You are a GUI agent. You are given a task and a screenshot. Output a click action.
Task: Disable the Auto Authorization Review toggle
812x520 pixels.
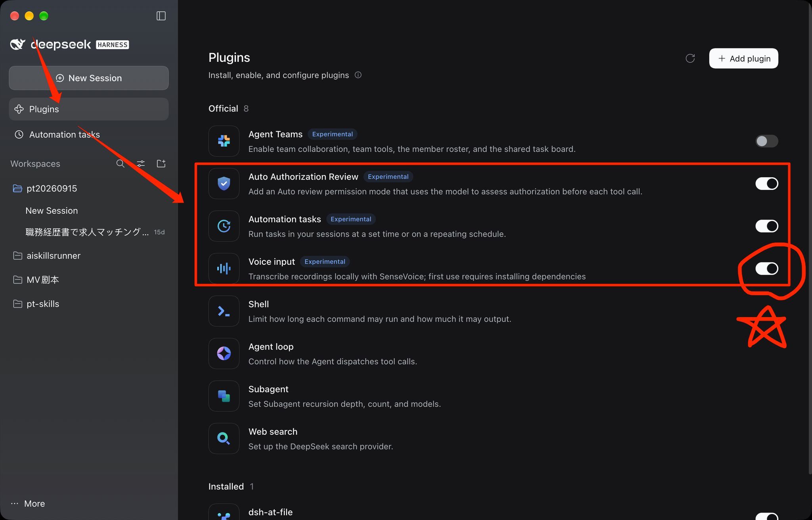coord(767,184)
